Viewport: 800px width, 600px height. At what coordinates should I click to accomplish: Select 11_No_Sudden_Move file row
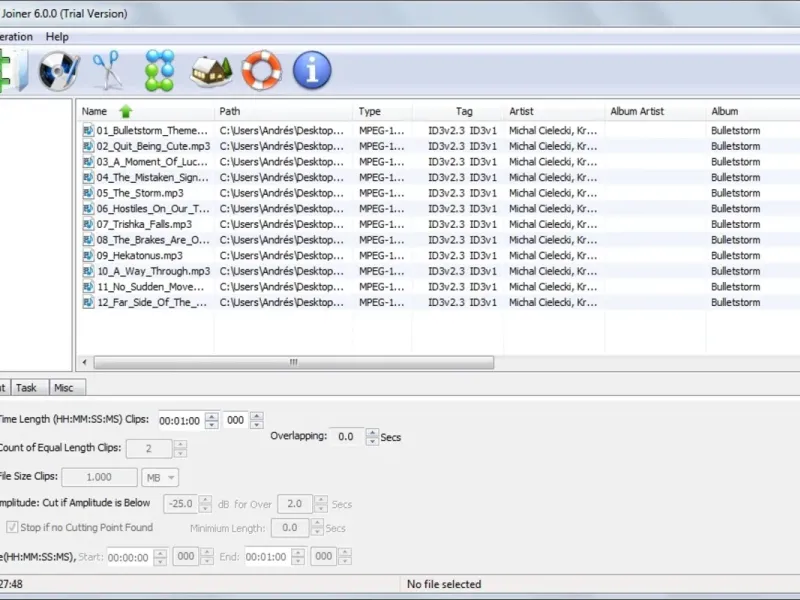point(440,287)
